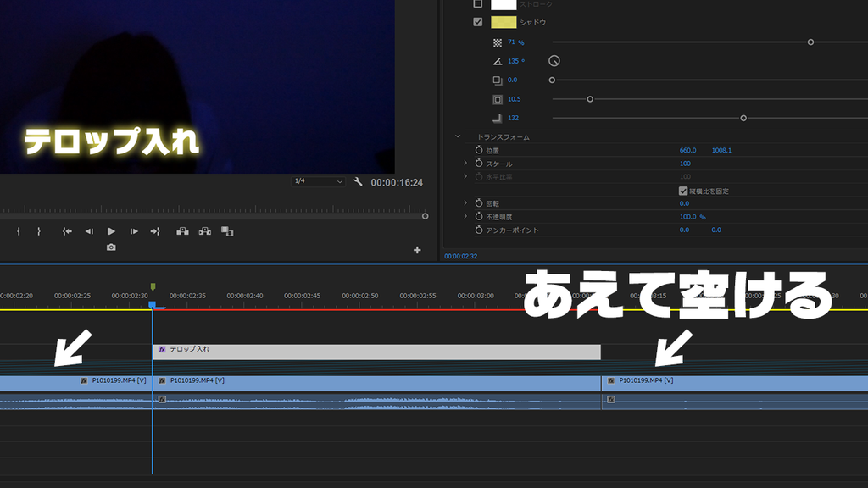Open Program Monitor wrench settings

359,181
